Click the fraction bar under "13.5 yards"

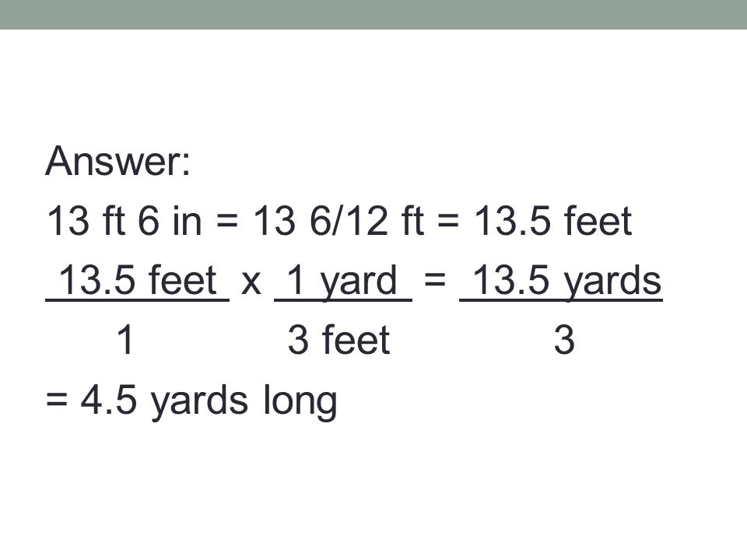(x=561, y=300)
